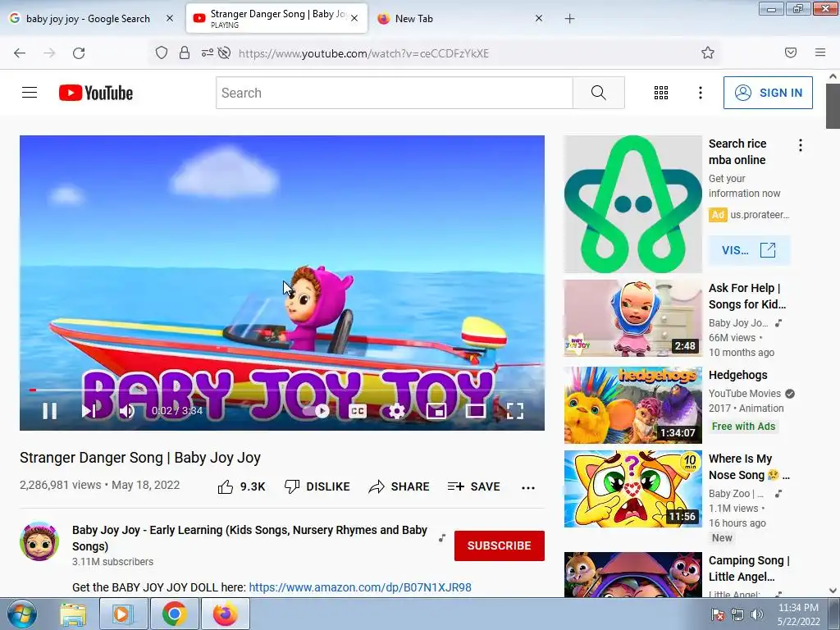This screenshot has width=840, height=630.
Task: Switch to baby joy joy Google Search tab
Action: pyautogui.click(x=88, y=19)
